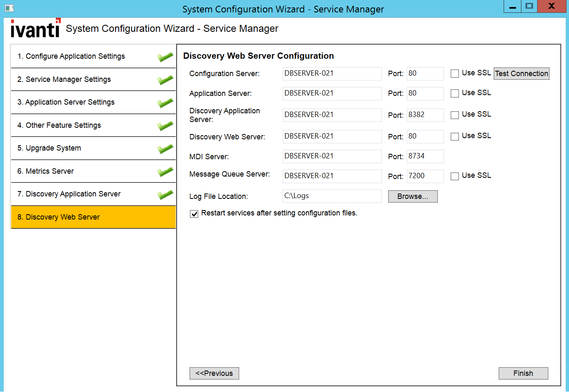Uncheck Restart services after setting configuration files

click(194, 214)
